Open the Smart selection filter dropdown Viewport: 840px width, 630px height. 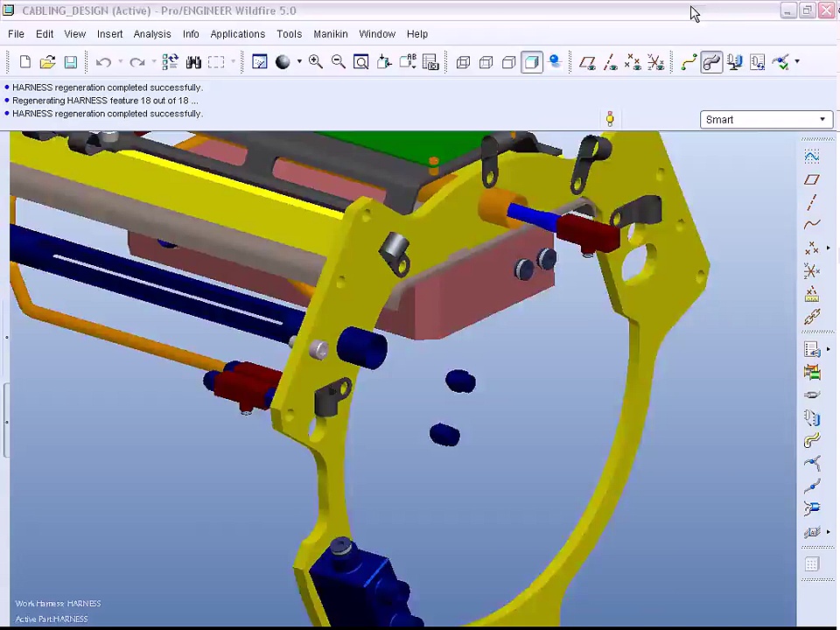tap(766, 120)
